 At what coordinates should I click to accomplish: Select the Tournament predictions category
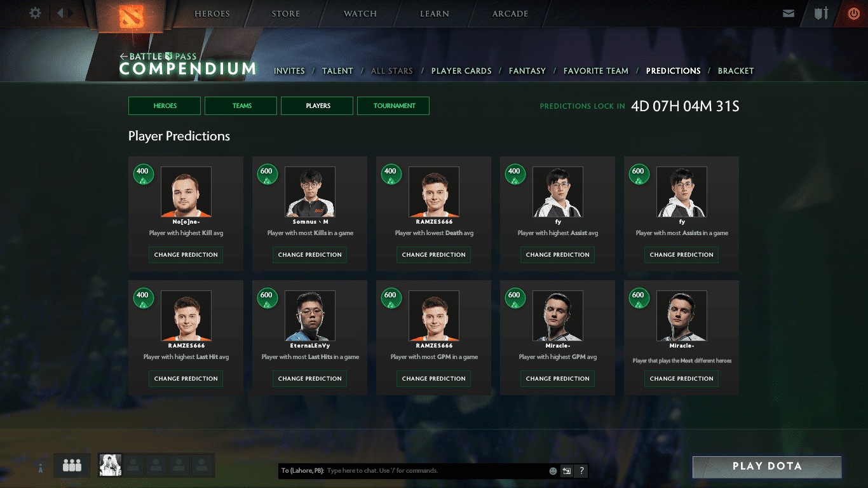coord(393,106)
